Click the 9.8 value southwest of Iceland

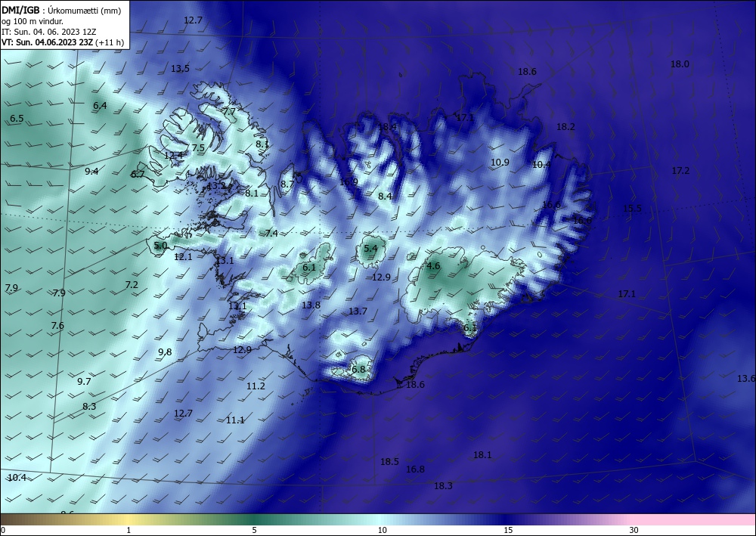(165, 352)
